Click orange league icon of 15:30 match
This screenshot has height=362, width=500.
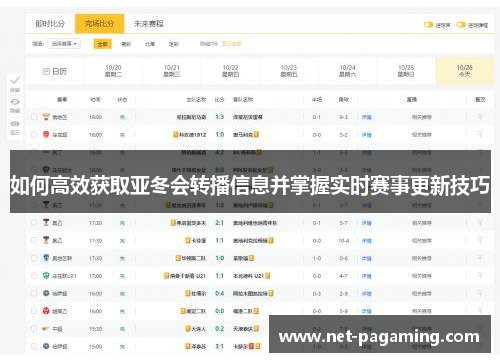click(x=46, y=329)
